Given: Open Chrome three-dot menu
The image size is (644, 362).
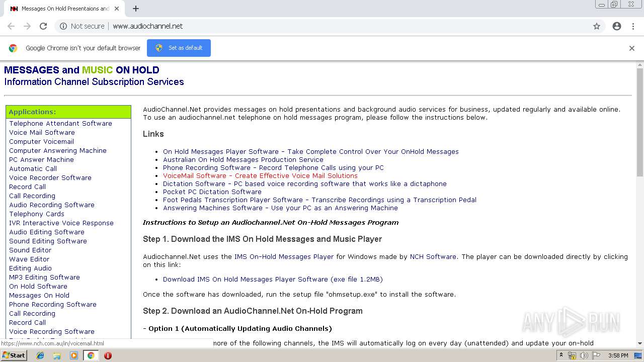Looking at the screenshot, I should (633, 26).
